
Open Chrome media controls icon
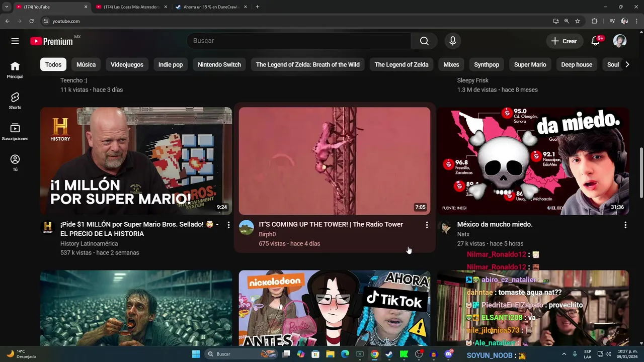click(612, 21)
